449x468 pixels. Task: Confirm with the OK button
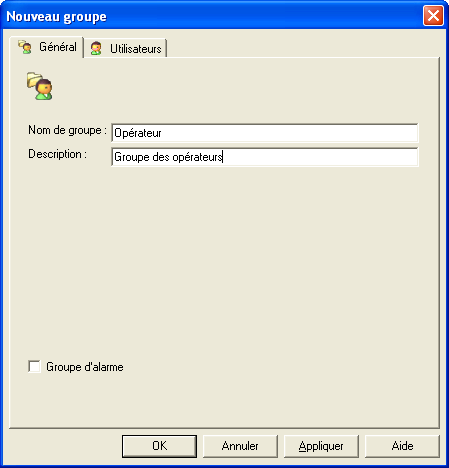pyautogui.click(x=159, y=446)
